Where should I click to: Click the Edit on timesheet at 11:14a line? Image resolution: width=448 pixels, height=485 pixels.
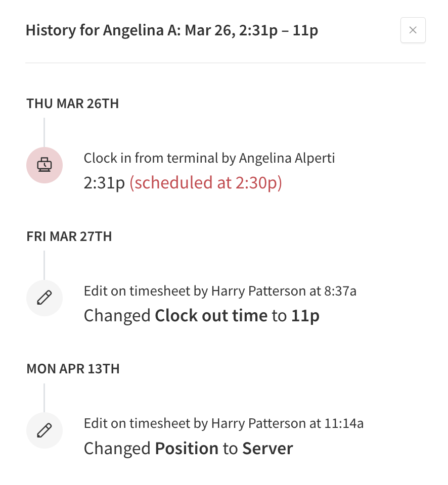[x=223, y=423]
